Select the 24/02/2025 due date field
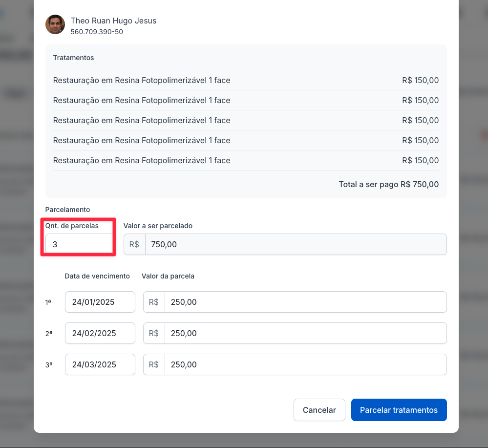 coord(100,333)
